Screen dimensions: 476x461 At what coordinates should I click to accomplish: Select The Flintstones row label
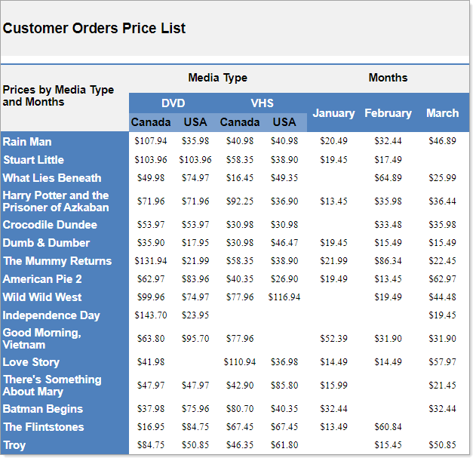pyautogui.click(x=44, y=427)
